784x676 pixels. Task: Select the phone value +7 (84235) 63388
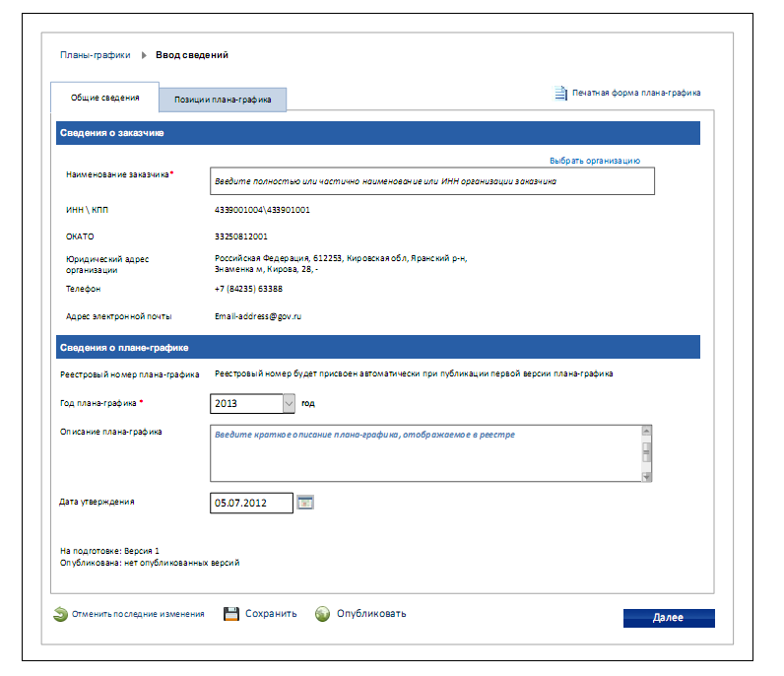248,289
